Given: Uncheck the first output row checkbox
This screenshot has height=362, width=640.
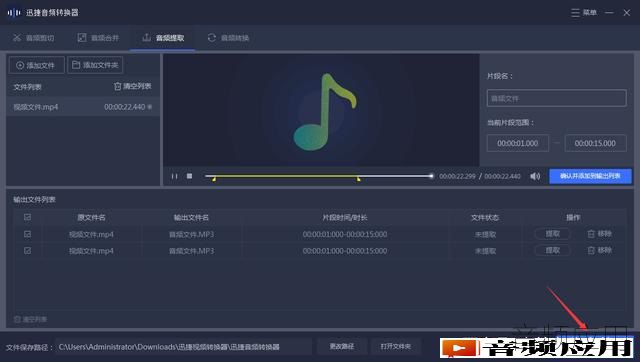Looking at the screenshot, I should pos(27,234).
